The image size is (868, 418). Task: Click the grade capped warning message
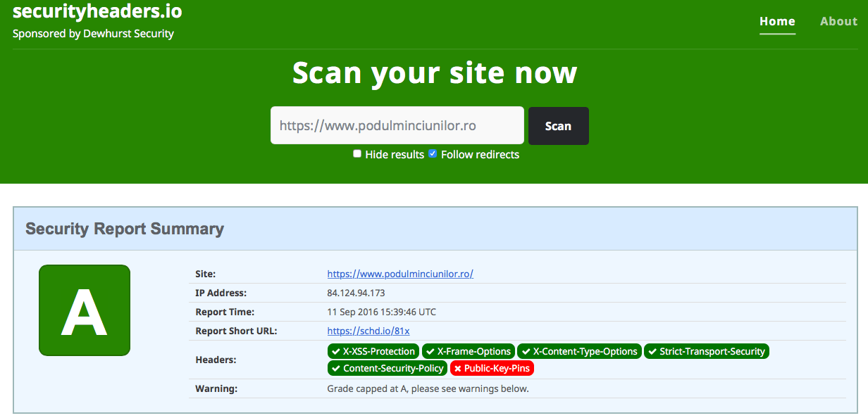[x=428, y=388]
